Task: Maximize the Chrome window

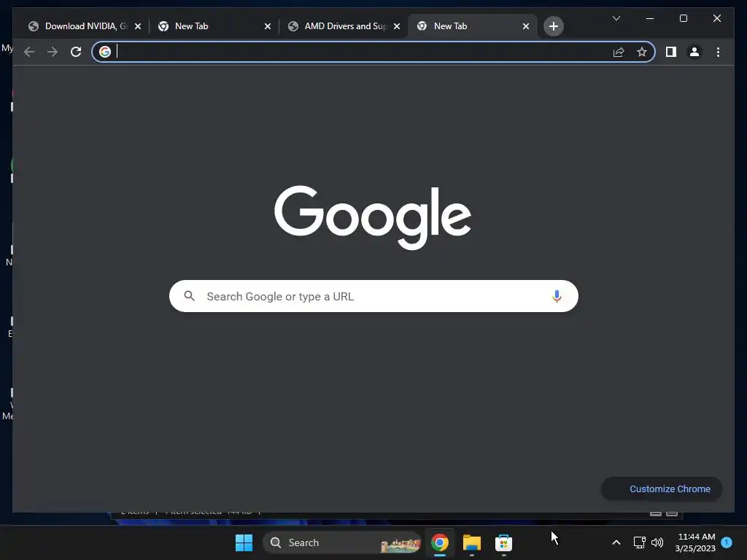Action: click(683, 18)
